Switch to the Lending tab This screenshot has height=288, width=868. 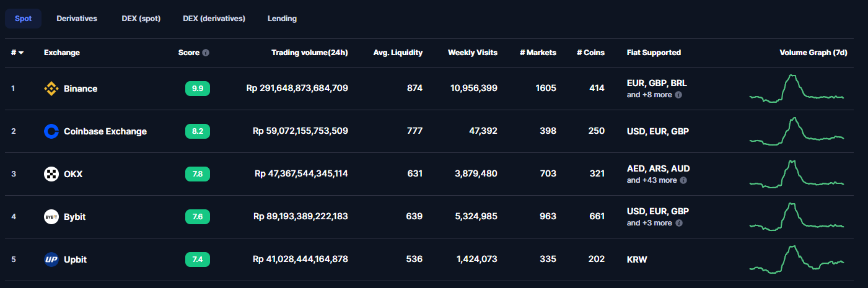point(282,19)
